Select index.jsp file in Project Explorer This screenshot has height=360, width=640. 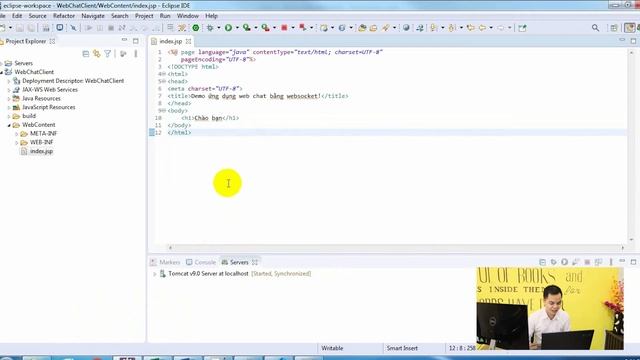(x=41, y=151)
